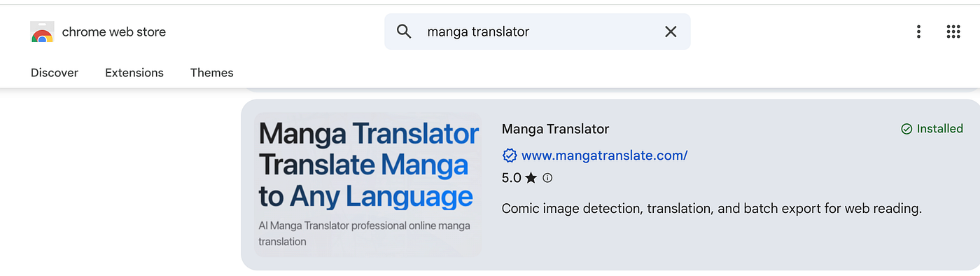Click the rating star icon
The height and width of the screenshot is (276, 980).
tap(531, 178)
